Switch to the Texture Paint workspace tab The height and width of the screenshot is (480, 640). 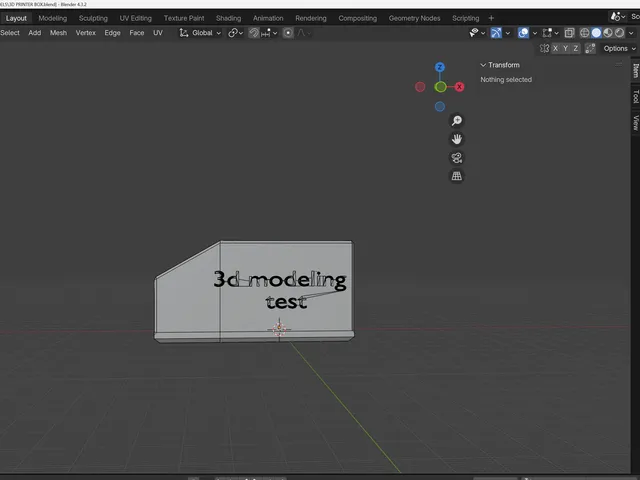pyautogui.click(x=184, y=18)
